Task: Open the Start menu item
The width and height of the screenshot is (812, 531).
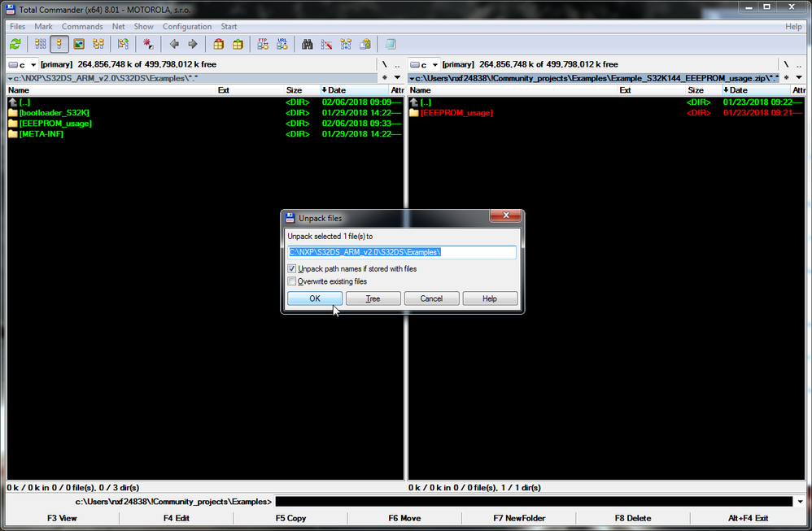Action: 229,26
